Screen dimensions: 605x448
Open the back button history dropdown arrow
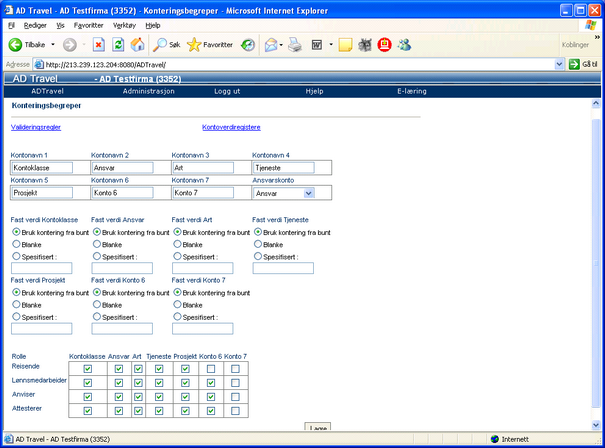point(53,45)
